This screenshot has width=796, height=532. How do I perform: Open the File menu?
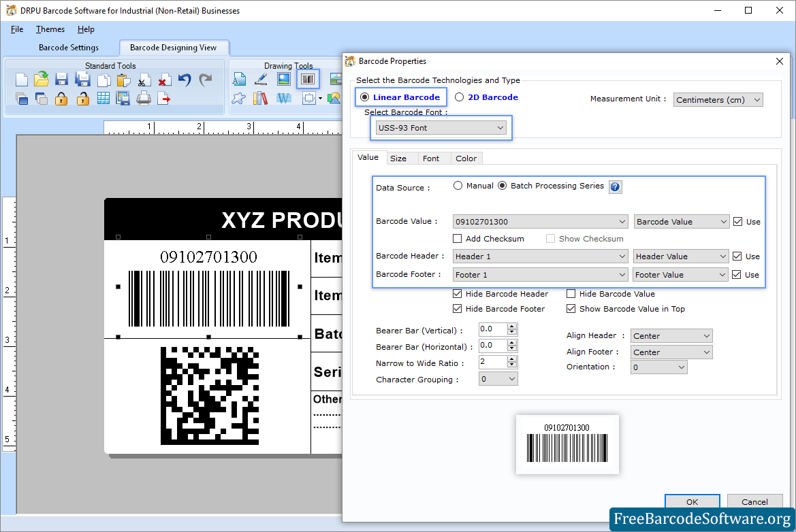pyautogui.click(x=17, y=29)
